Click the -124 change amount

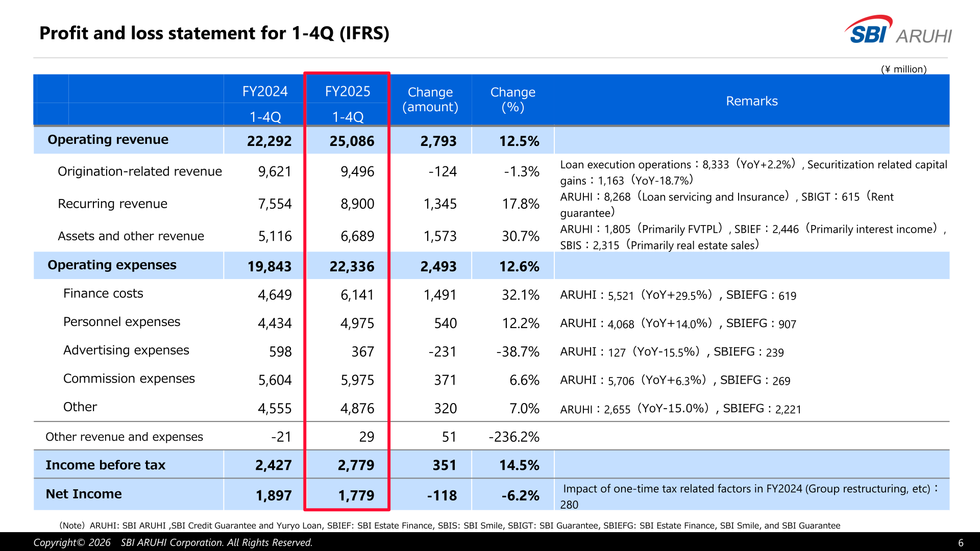[443, 172]
